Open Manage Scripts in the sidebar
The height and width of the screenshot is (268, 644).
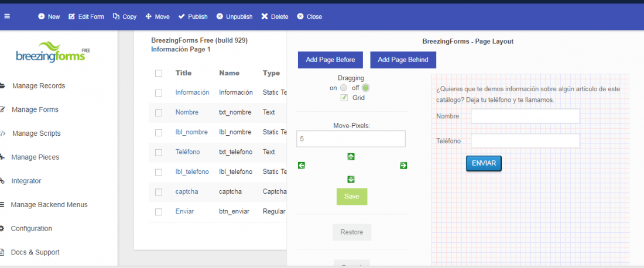pos(36,133)
